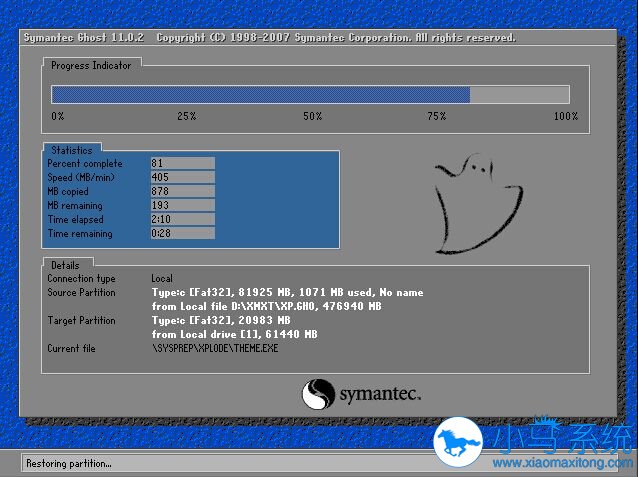This screenshot has width=638, height=477.
Task: Click the 'Percent complete' label
Action: tap(85, 164)
